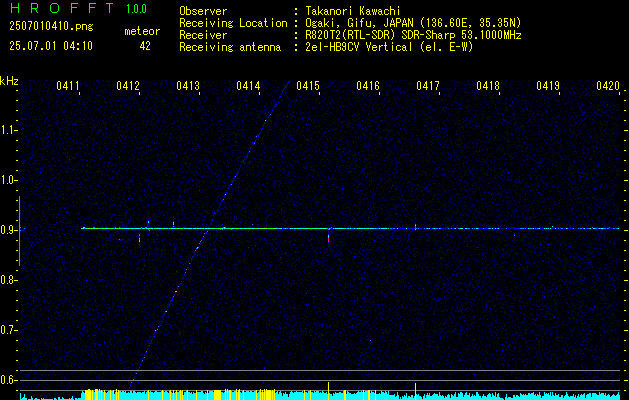Click the red echo spike near 0417
This screenshot has height=400, width=629.
[416, 228]
